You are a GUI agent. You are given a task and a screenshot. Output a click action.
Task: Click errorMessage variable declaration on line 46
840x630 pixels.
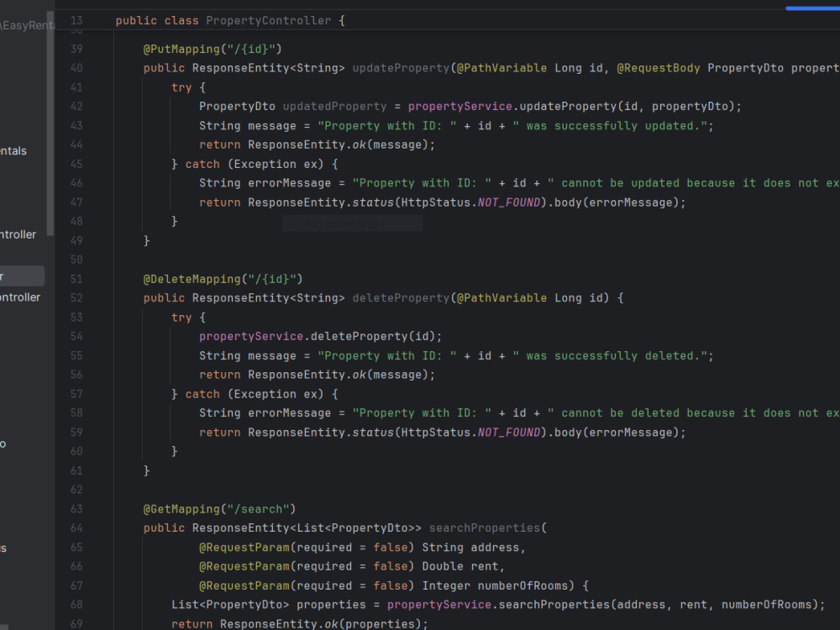point(289,183)
